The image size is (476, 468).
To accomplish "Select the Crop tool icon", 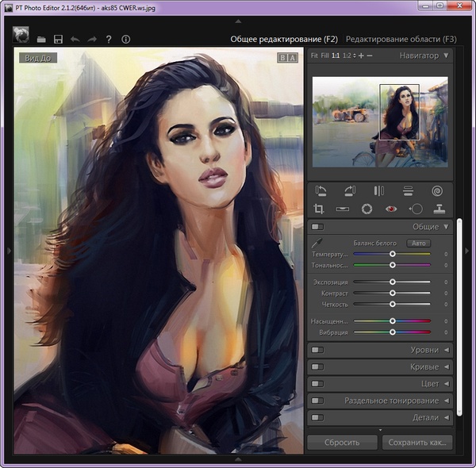I will coord(320,209).
